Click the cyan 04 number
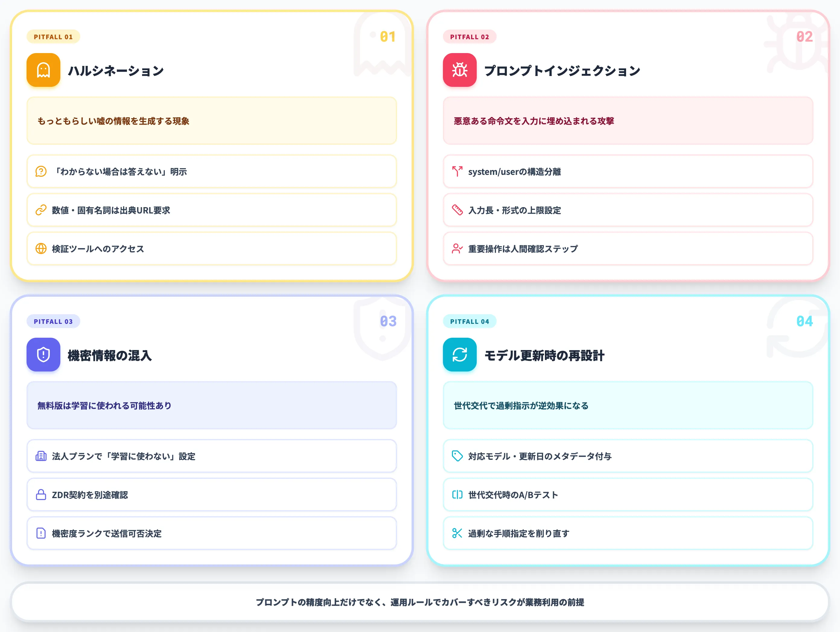 point(804,321)
